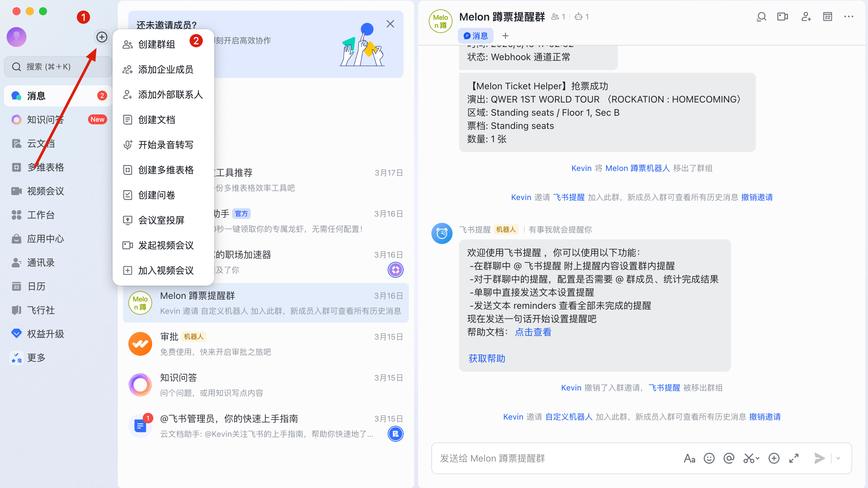Click the 撤销邀请 link for 自定义机器人

(765, 417)
